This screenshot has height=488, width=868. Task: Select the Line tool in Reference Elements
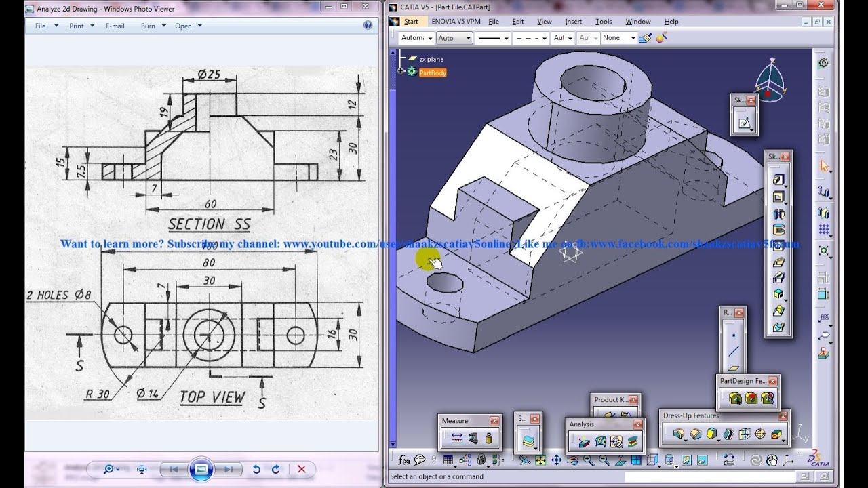pos(733,352)
